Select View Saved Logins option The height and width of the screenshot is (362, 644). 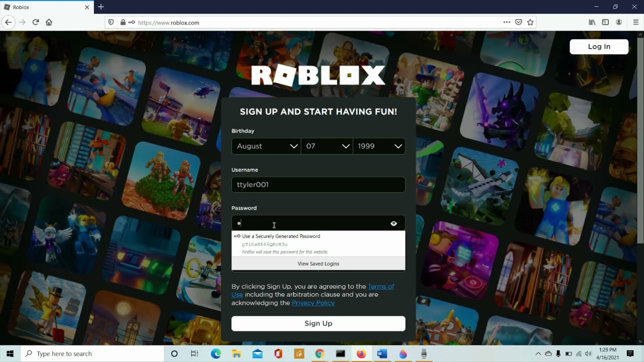[318, 263]
